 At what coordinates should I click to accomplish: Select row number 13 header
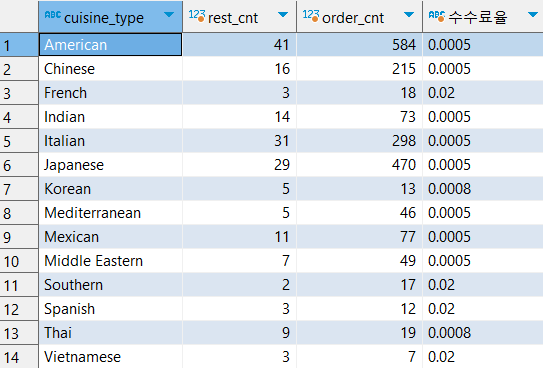[19, 333]
